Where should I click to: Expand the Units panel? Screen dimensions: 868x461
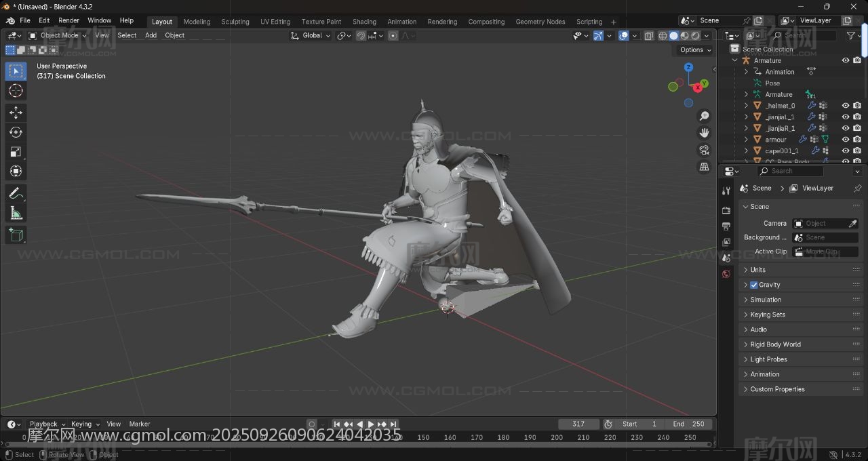pos(757,270)
